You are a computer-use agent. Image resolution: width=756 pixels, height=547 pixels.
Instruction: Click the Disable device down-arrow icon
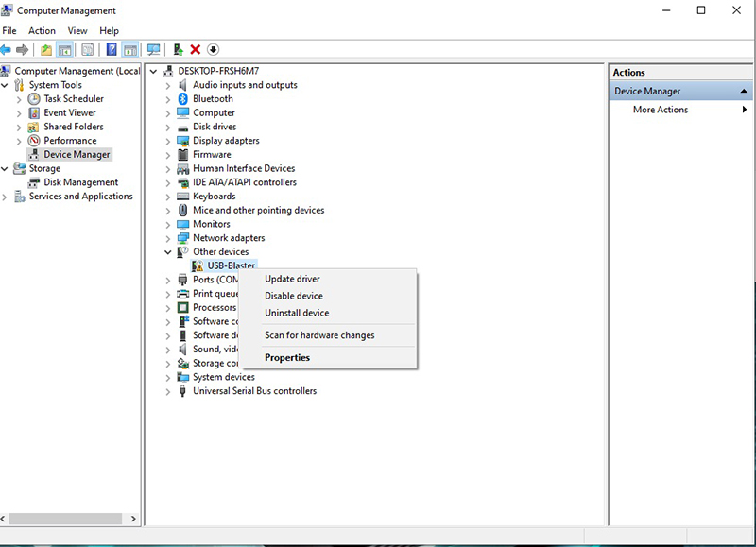(x=213, y=49)
